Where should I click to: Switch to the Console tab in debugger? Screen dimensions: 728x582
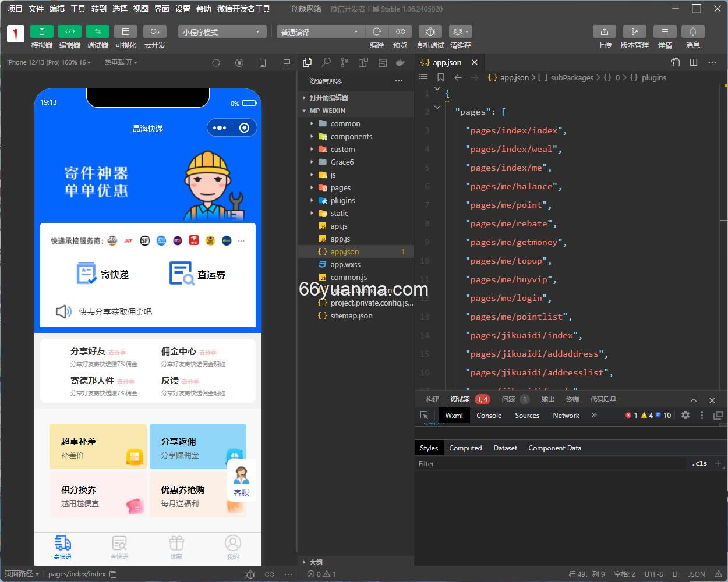[489, 415]
